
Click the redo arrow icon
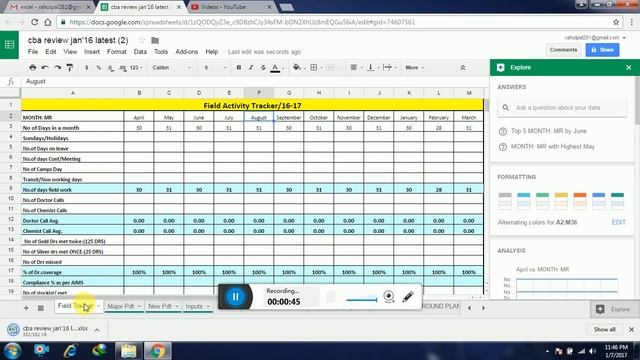[58, 67]
